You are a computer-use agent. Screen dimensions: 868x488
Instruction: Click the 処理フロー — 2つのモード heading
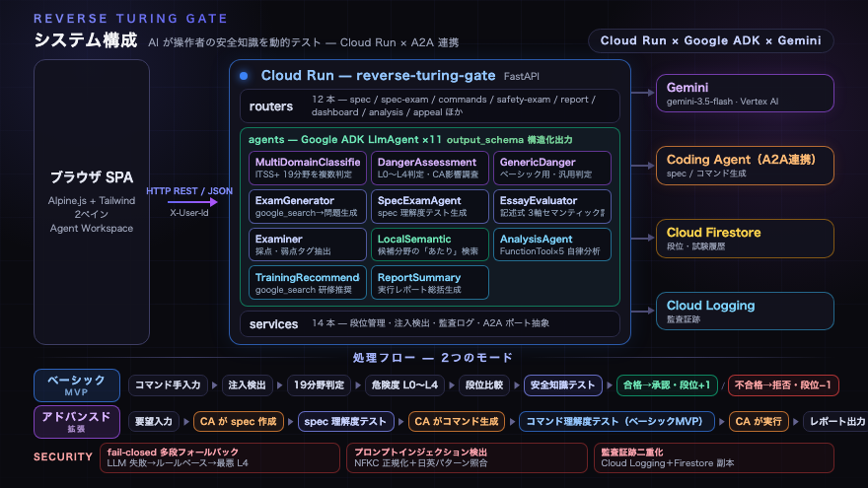tap(433, 358)
